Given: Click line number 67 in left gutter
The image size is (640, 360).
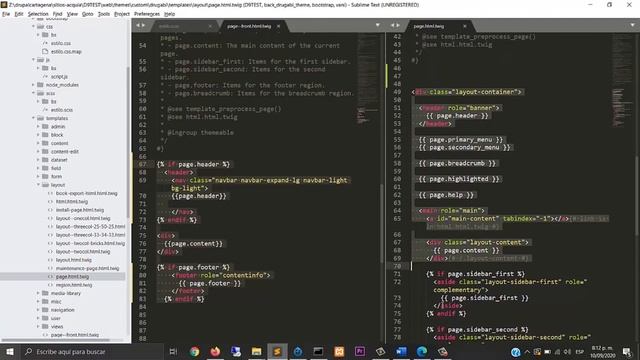Looking at the screenshot, I should tap(142, 164).
